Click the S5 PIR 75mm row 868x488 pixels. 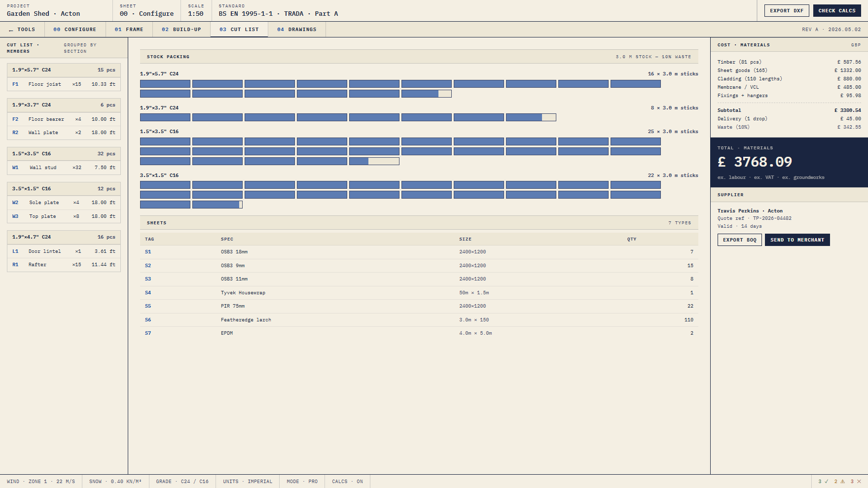click(419, 306)
